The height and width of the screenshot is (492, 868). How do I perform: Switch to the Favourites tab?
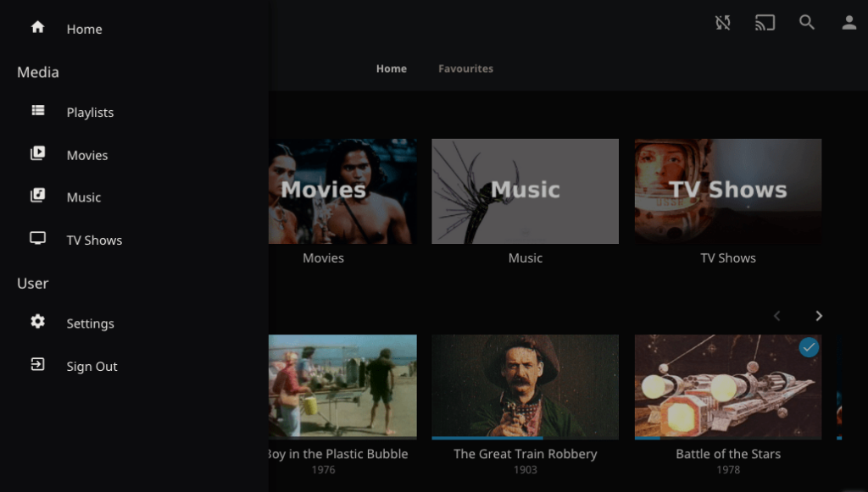tap(465, 69)
